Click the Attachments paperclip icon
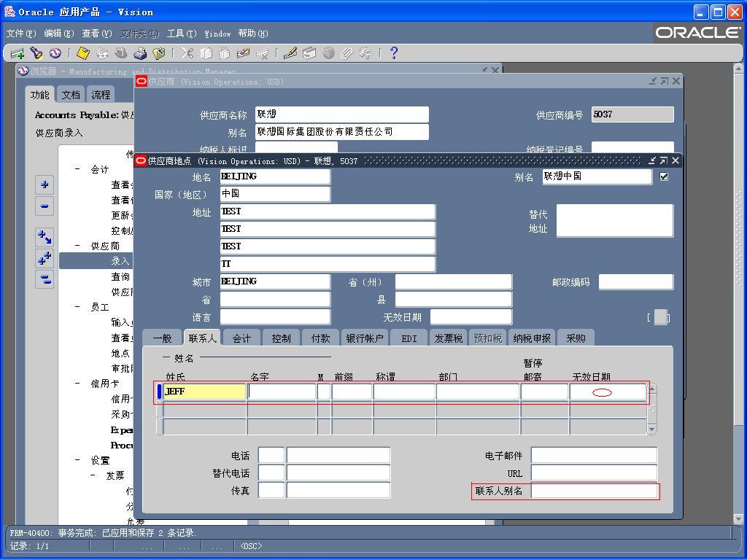 (x=347, y=53)
